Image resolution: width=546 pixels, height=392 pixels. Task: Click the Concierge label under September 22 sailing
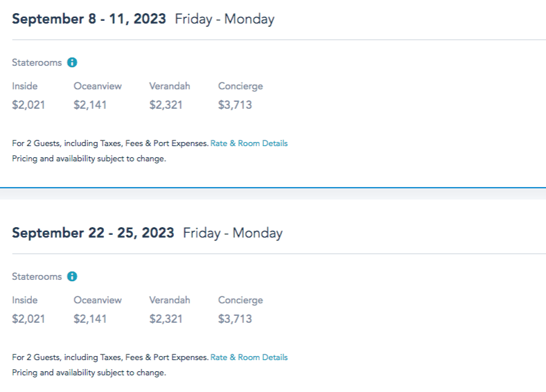[x=240, y=300]
